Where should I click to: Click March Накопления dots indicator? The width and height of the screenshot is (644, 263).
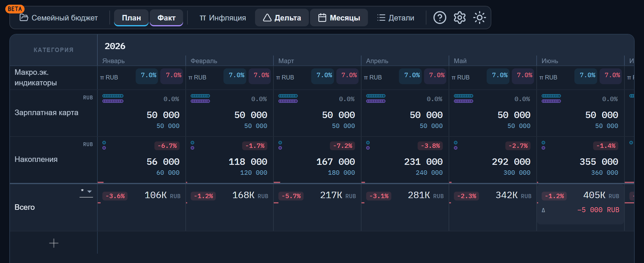(280, 145)
